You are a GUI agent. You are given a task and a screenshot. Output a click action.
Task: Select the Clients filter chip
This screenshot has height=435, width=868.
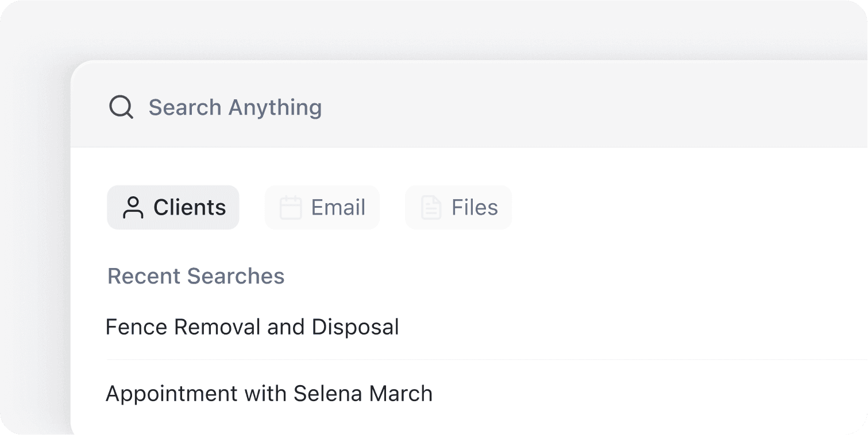click(173, 207)
